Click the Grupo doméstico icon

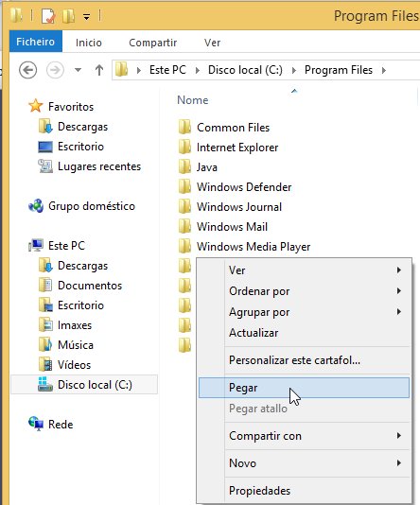[x=36, y=206]
